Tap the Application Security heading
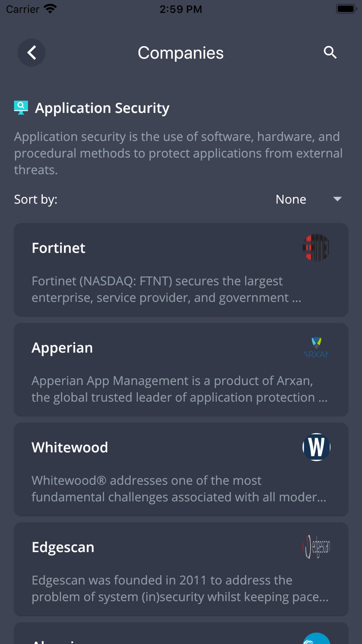 [x=102, y=108]
